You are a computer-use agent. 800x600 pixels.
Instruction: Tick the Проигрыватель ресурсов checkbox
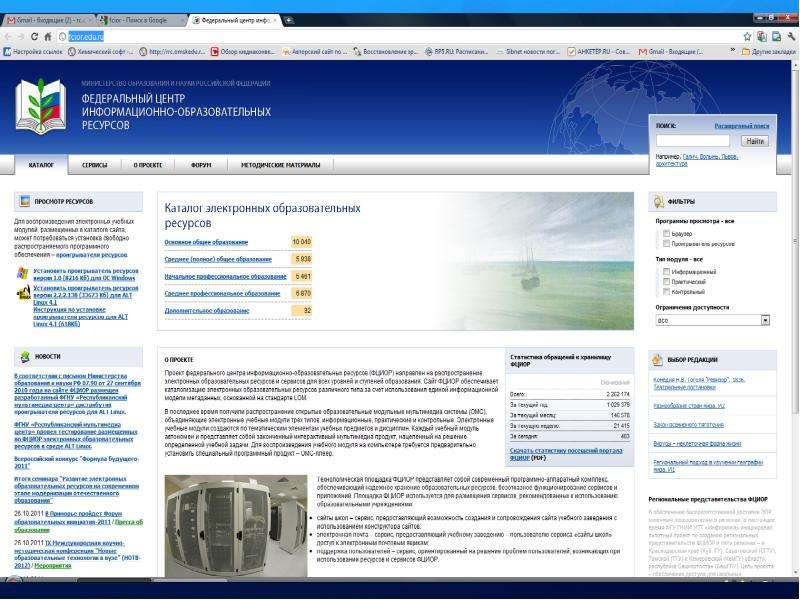click(x=666, y=244)
